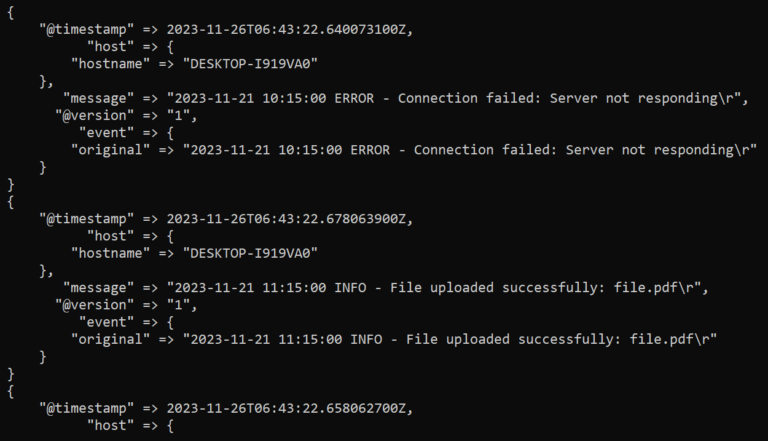Screen dimensions: 768x441
Task: Click the "host" key in the third record
Action: tap(110, 426)
